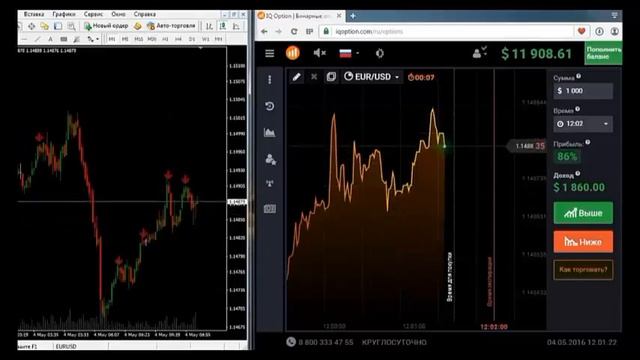Open the Справка menu in MetaTrader
This screenshot has height=360, width=640.
click(x=144, y=14)
